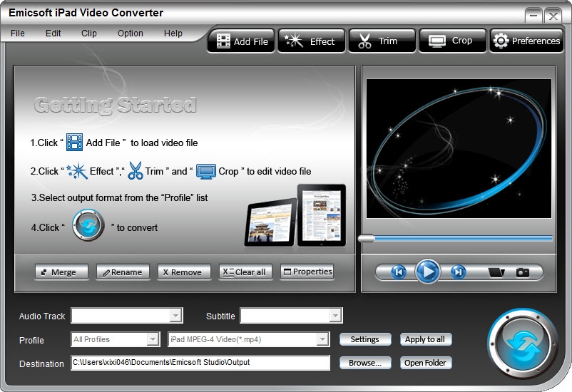Skip to previous in the preview player
Viewport: 572px width, 392px height.
pyautogui.click(x=399, y=272)
